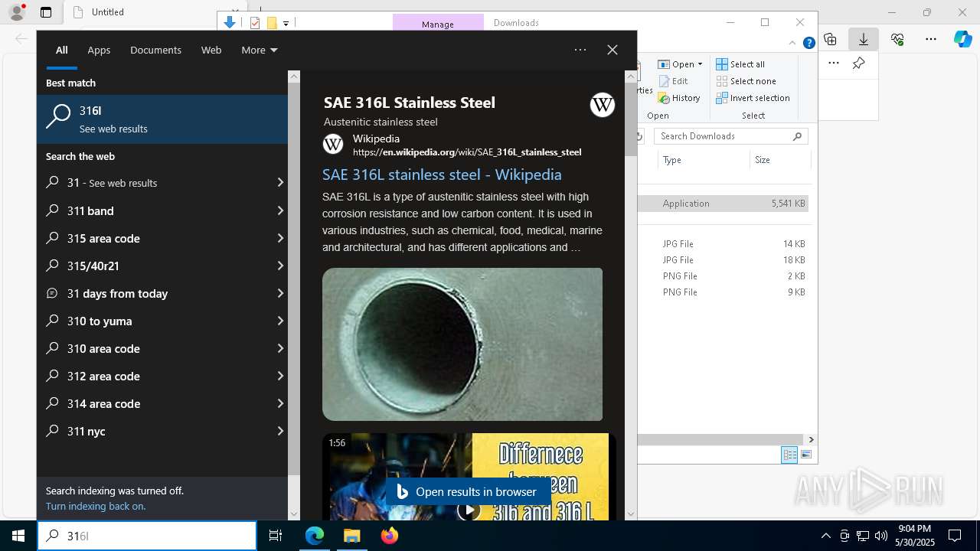Open the downloads flyout more options
This screenshot has width=980, height=551.
tap(834, 64)
